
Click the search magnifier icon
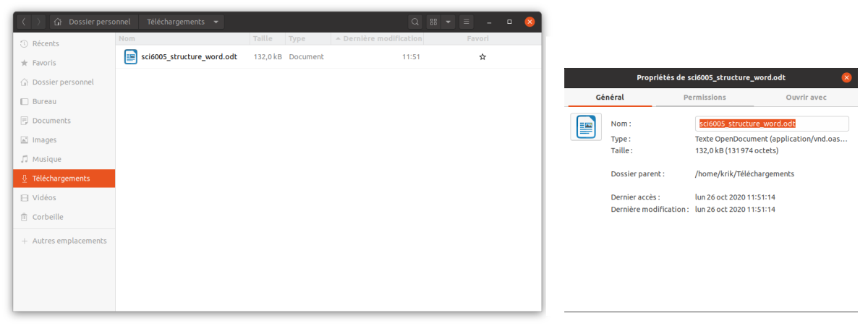click(x=414, y=22)
